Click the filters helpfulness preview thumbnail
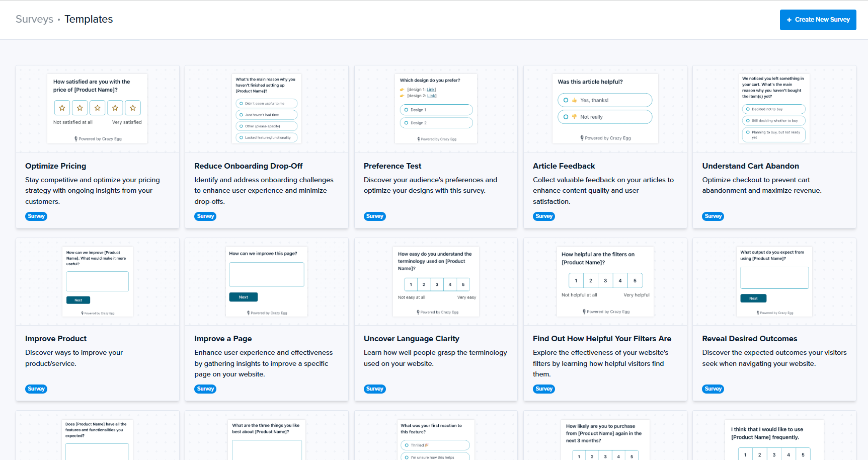 (x=605, y=281)
